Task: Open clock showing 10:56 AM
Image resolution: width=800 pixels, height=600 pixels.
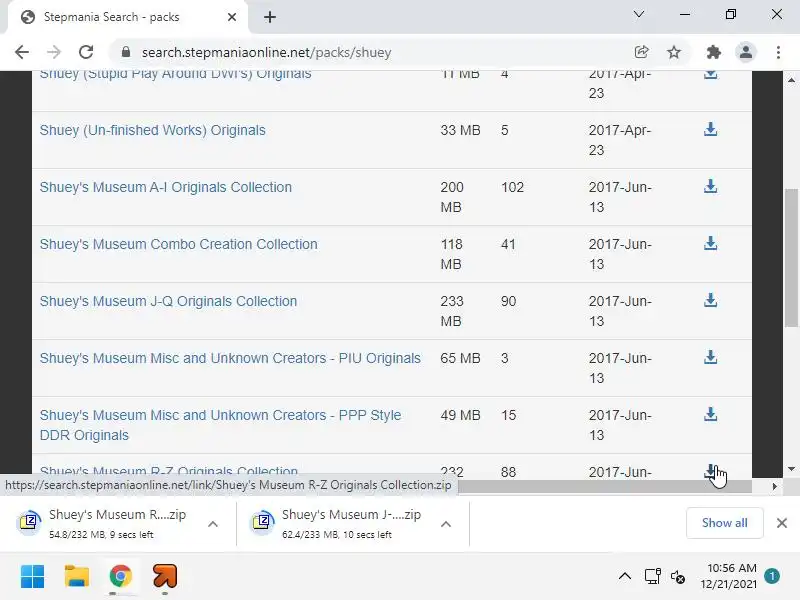Action: 731,576
